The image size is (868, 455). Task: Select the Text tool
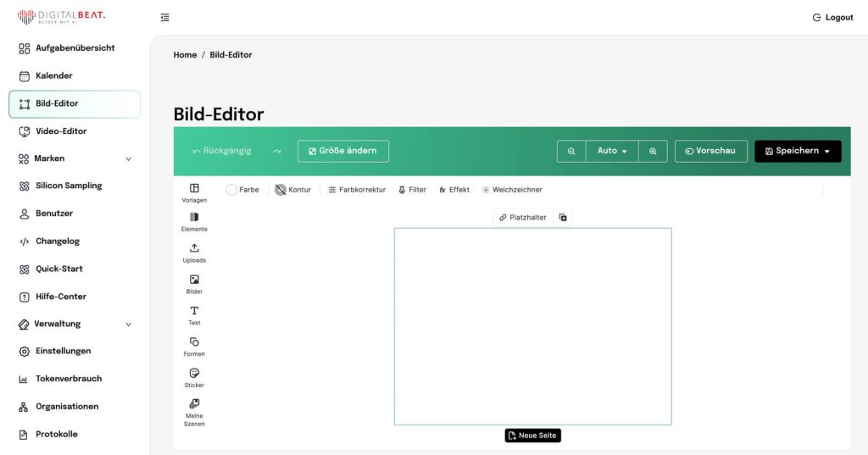(x=194, y=315)
